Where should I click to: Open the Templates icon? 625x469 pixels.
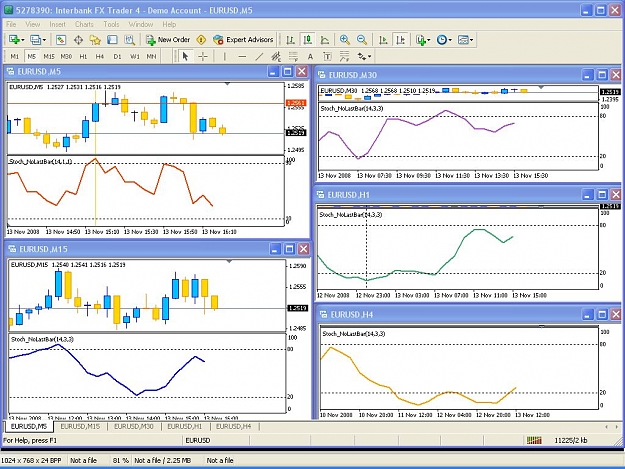[463, 39]
